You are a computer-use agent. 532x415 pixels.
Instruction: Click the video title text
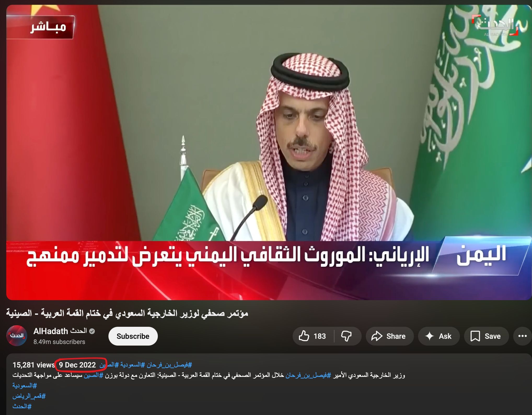point(127,313)
